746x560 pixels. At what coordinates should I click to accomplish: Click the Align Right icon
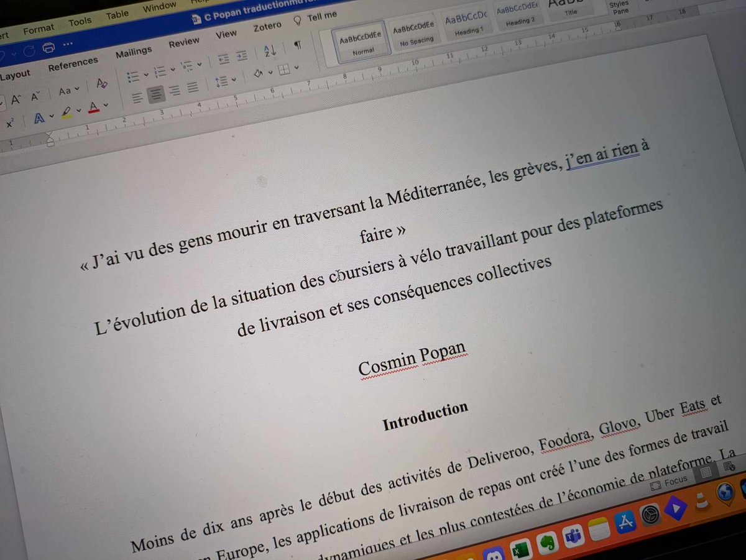175,91
